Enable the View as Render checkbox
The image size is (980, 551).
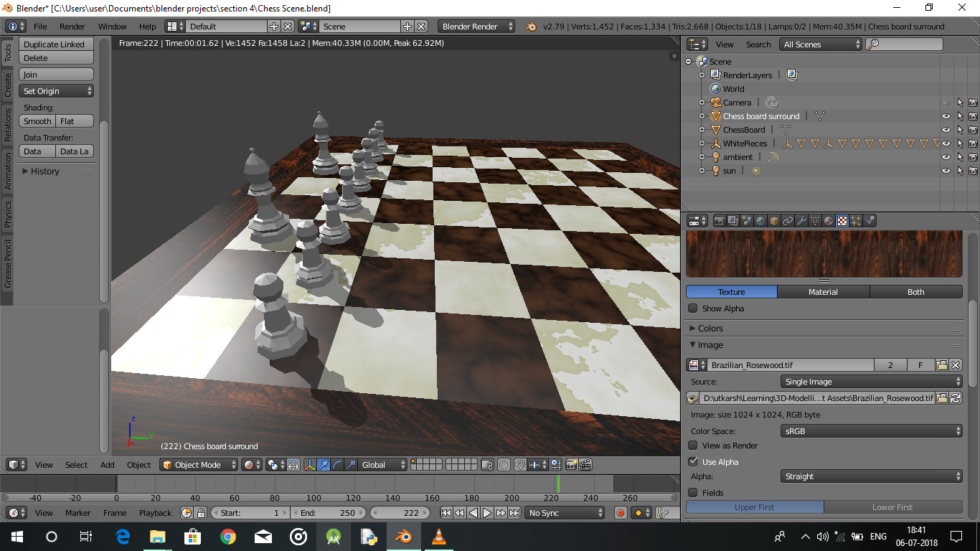coord(693,446)
